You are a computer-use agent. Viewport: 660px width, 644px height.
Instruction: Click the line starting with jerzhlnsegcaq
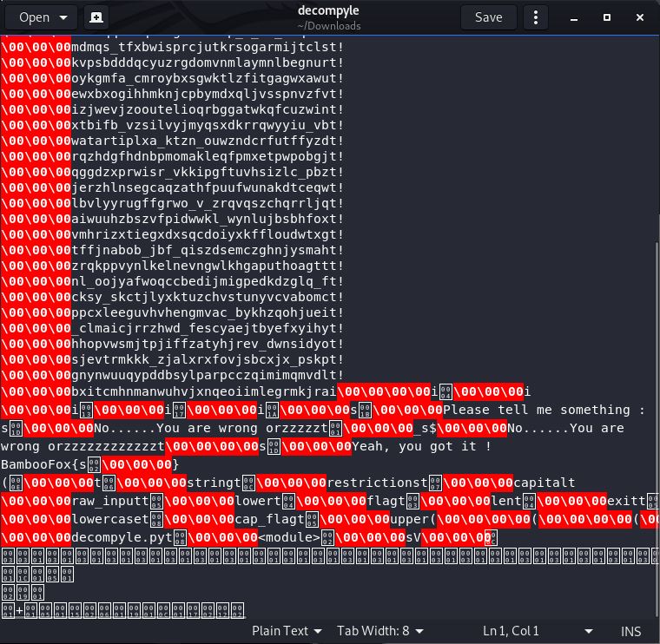172,187
